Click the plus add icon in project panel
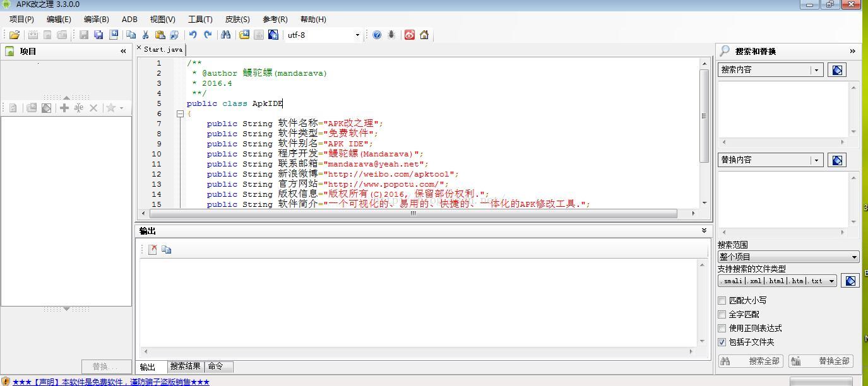The height and width of the screenshot is (386, 868). (64, 108)
